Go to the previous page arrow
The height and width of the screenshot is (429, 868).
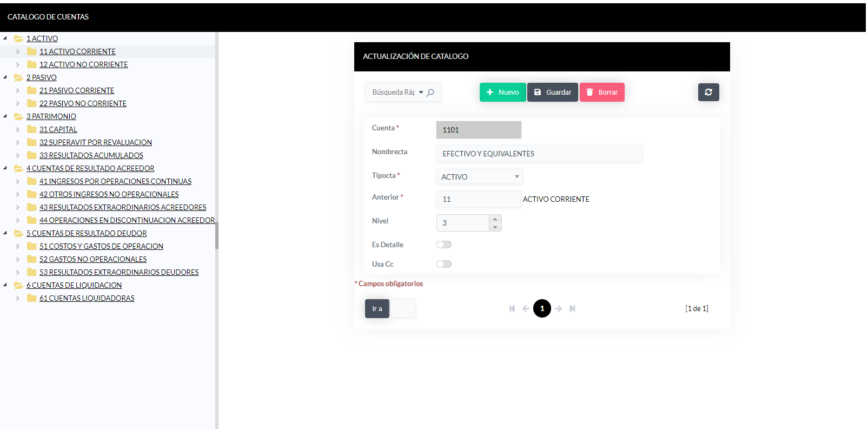click(x=526, y=308)
